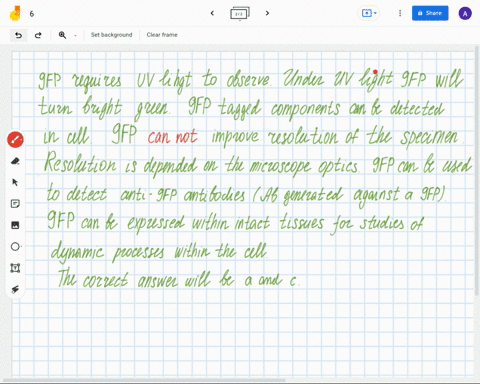The width and height of the screenshot is (480, 384).
Task: Add an image to frame
Action: tap(15, 225)
